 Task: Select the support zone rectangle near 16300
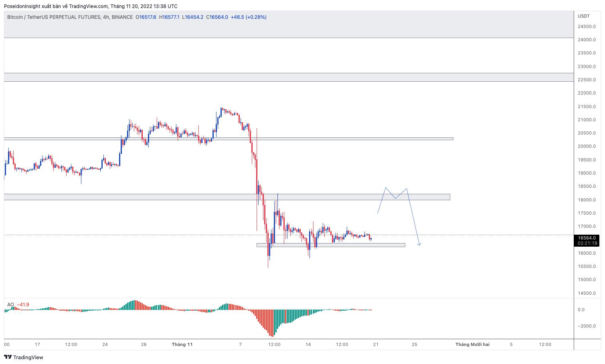coord(330,245)
